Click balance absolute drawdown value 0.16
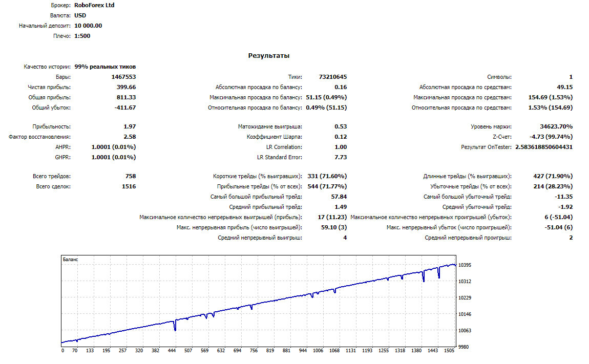 click(341, 87)
